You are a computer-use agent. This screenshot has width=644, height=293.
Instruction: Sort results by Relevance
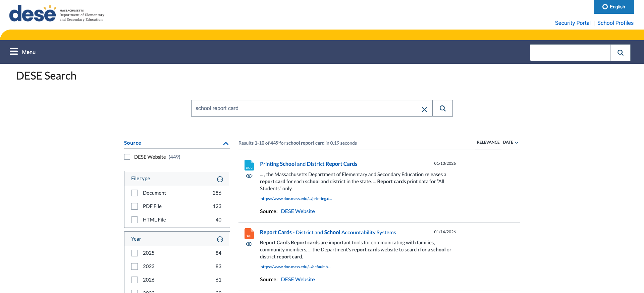click(488, 142)
